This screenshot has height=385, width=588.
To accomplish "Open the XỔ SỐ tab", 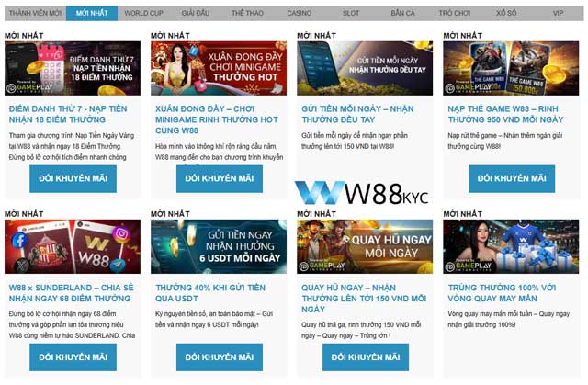I will pyautogui.click(x=505, y=14).
